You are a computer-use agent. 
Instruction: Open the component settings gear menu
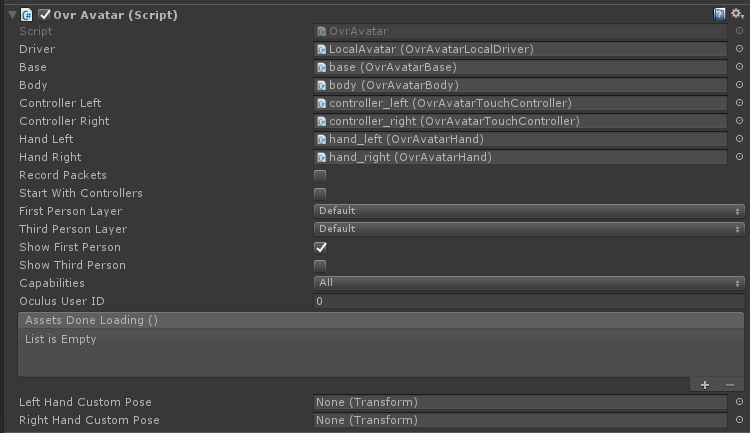737,14
